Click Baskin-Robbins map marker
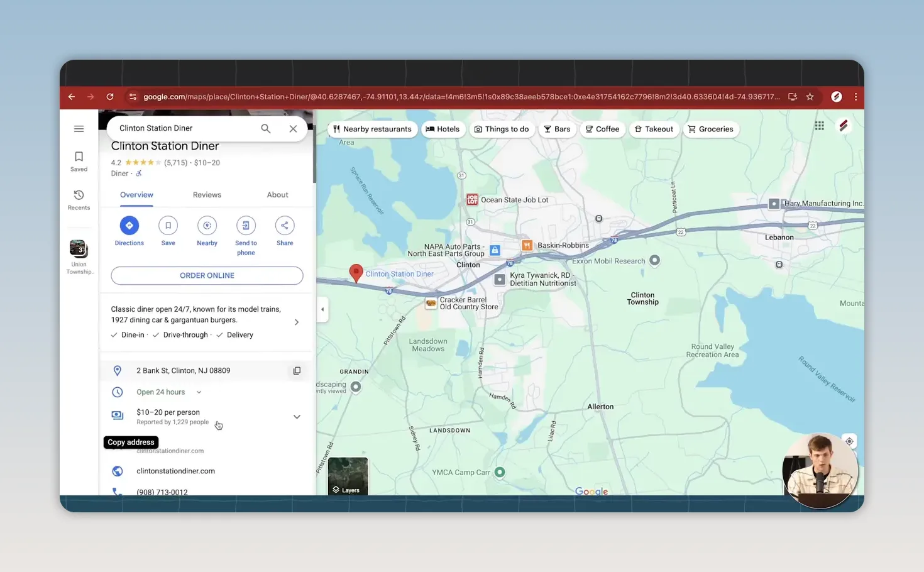The image size is (924, 572). tap(527, 245)
